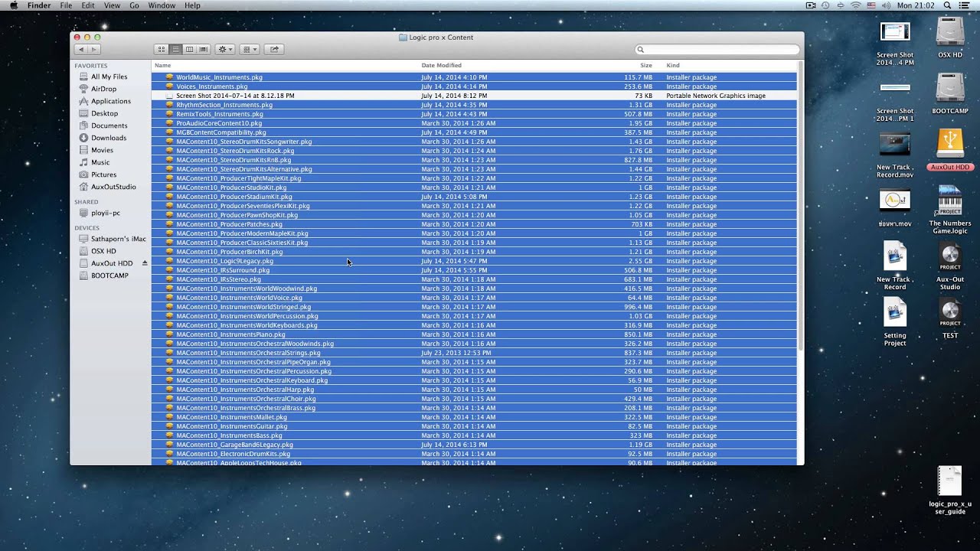Open Desktop in sidebar
The image size is (980, 551).
(104, 113)
